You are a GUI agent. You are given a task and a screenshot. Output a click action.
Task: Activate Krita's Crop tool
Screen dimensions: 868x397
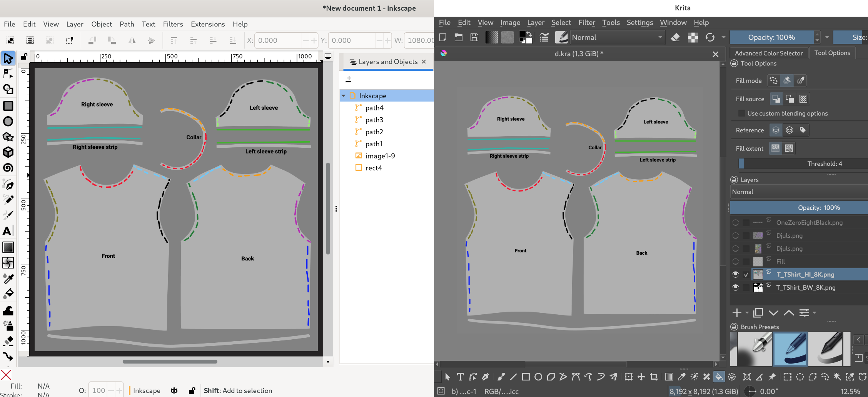[654, 377]
